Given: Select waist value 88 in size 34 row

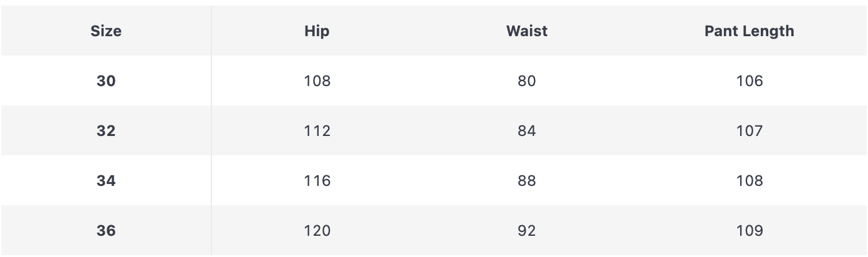Looking at the screenshot, I should click(x=527, y=181).
